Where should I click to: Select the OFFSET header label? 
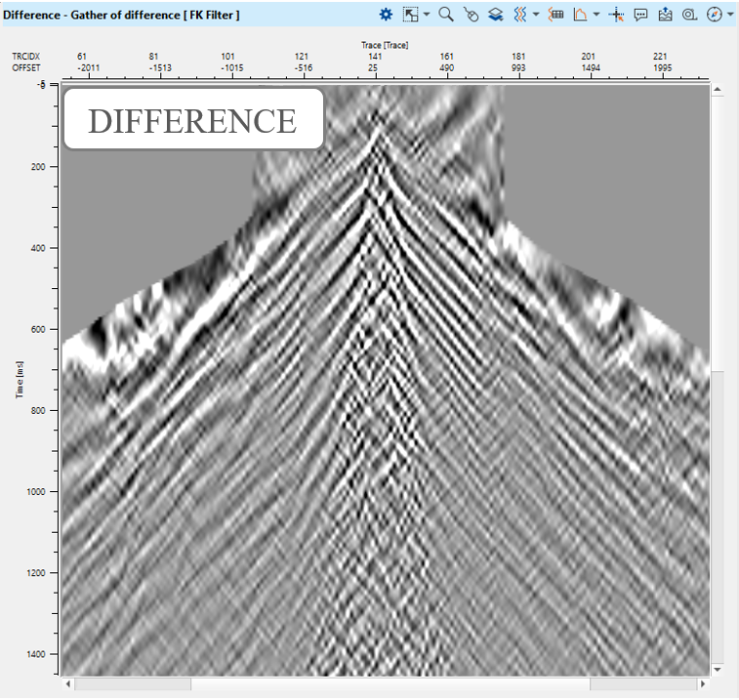point(26,68)
